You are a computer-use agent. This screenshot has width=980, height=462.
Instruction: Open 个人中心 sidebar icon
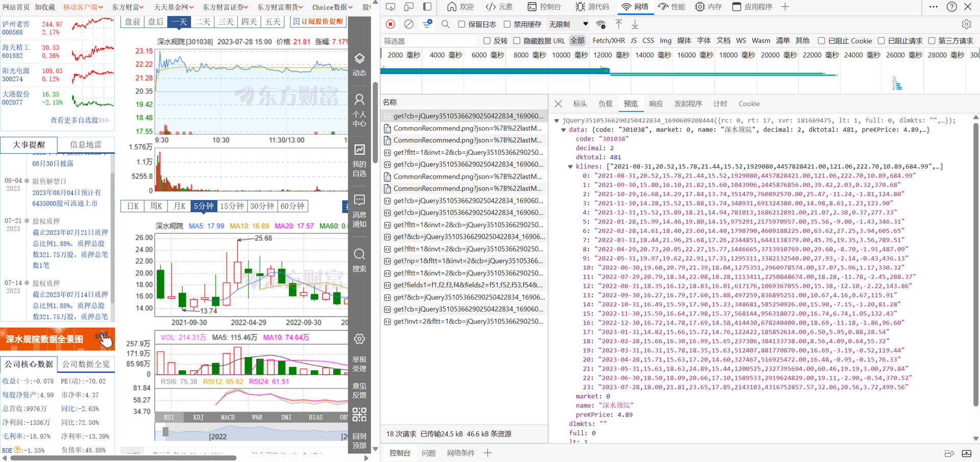pos(359,110)
